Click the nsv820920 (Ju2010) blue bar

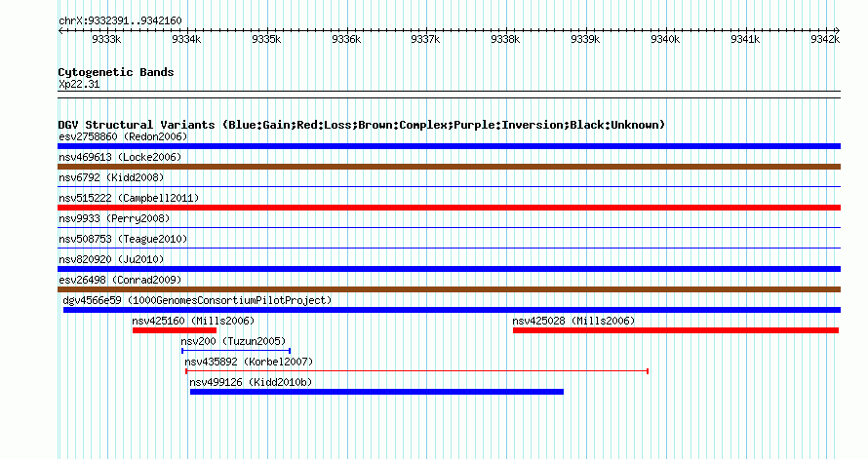coord(449,269)
